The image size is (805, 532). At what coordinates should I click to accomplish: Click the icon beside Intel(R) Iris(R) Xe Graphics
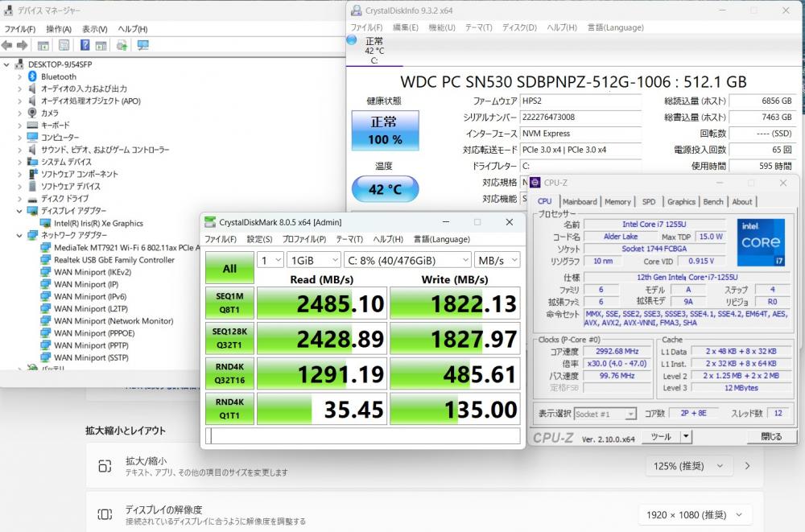click(x=46, y=224)
